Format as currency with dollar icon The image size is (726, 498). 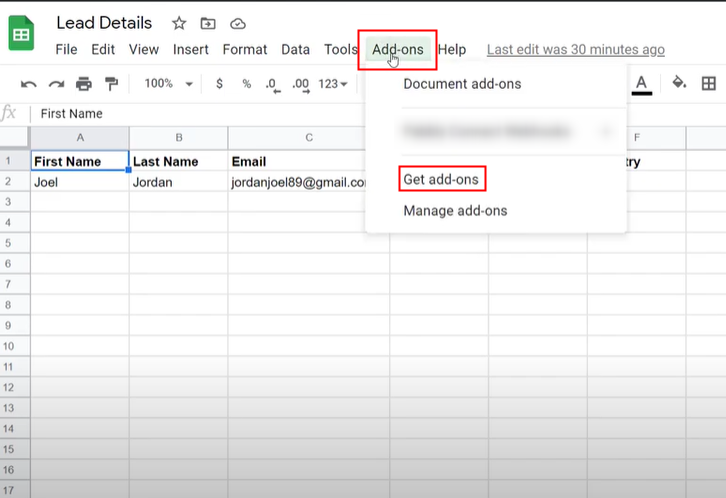(x=219, y=84)
